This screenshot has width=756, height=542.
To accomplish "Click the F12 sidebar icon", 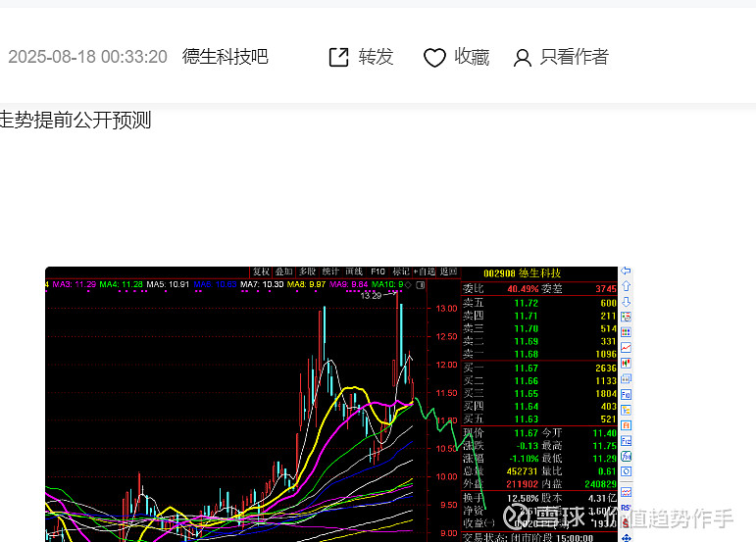I will coord(626,441).
